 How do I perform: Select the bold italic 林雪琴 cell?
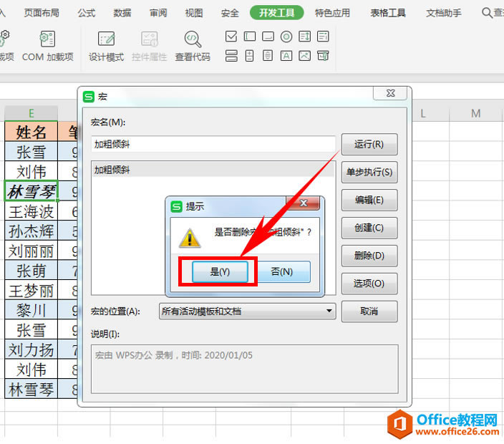click(31, 192)
